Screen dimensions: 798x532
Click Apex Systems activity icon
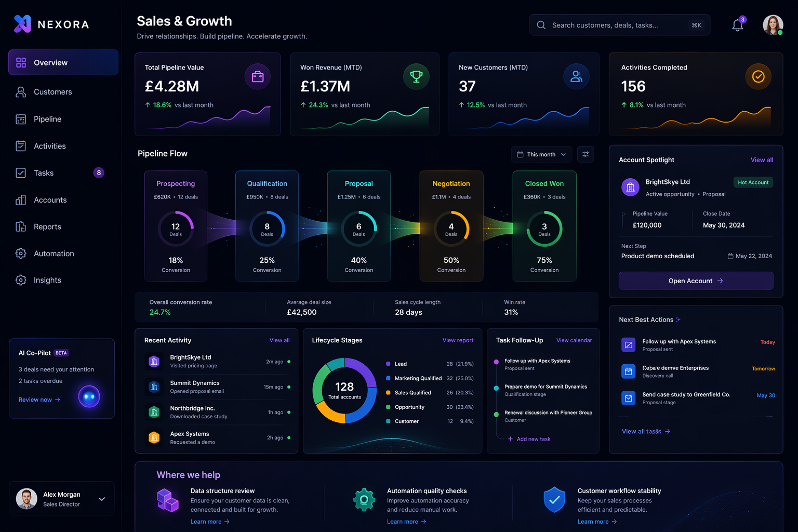pos(154,437)
